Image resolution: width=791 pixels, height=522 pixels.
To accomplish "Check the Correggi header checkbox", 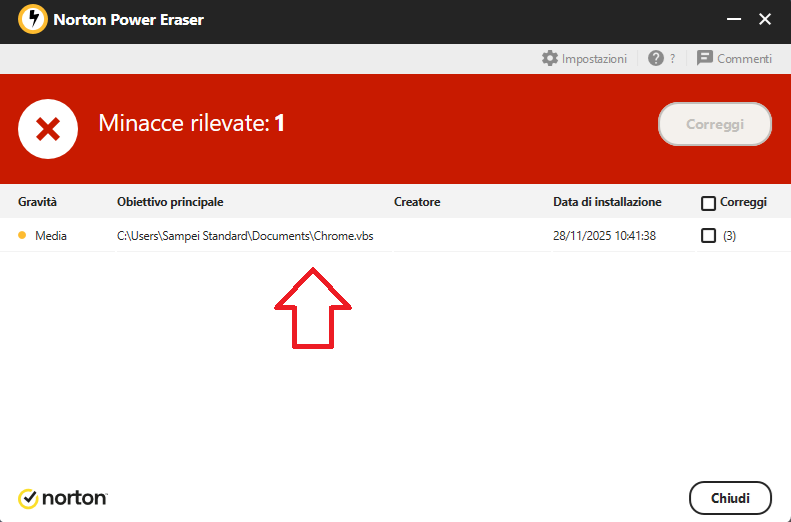I will [x=708, y=203].
